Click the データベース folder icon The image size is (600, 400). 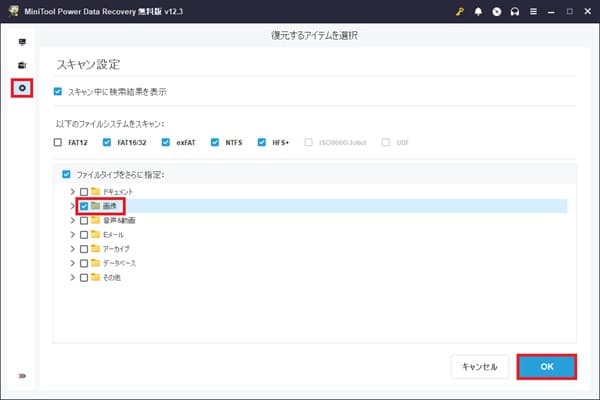point(95,263)
